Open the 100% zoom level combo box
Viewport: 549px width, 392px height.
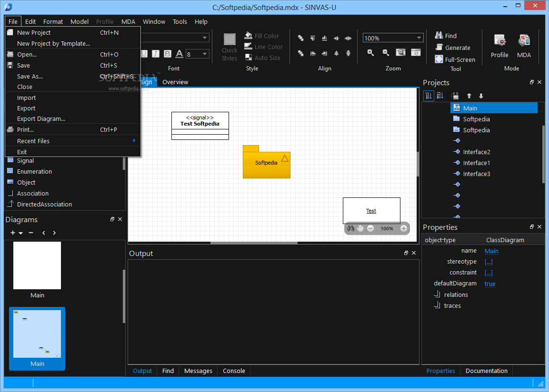[x=393, y=38]
